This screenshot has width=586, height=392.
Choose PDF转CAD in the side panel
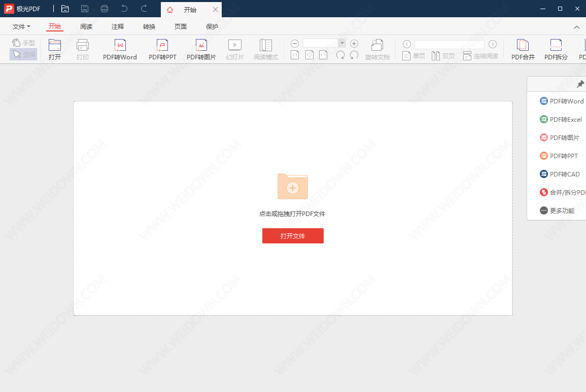point(560,174)
